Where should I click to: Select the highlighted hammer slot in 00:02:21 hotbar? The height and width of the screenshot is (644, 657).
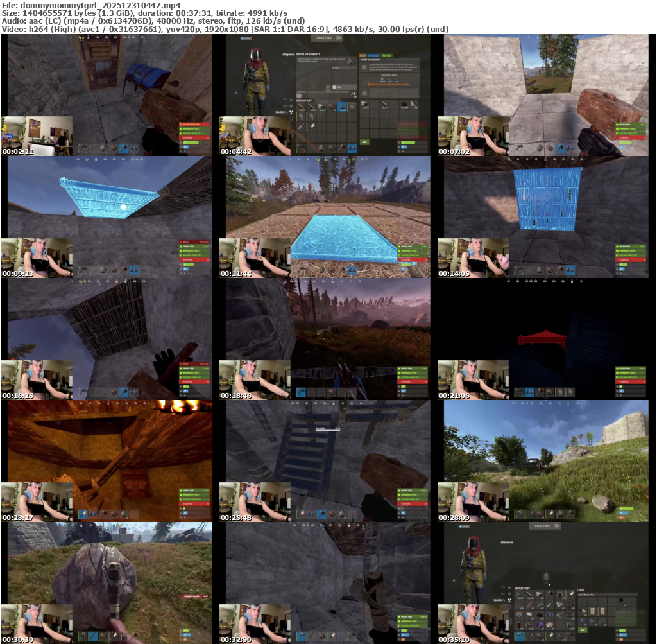[x=124, y=148]
